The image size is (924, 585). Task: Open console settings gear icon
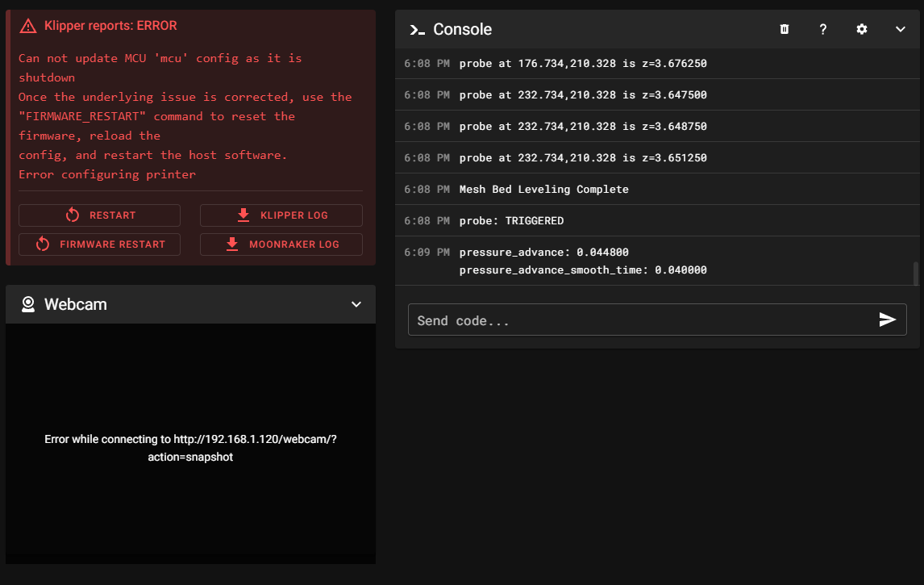pos(862,29)
